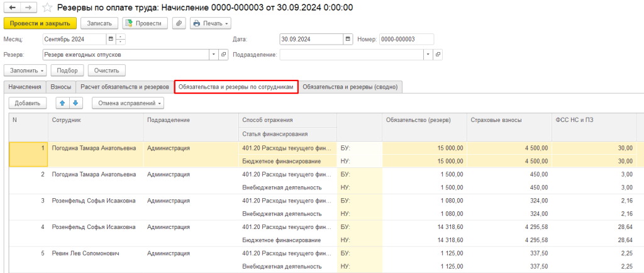Open the Заполнить dropdown menu
This screenshot has width=644, height=273.
coord(25,70)
